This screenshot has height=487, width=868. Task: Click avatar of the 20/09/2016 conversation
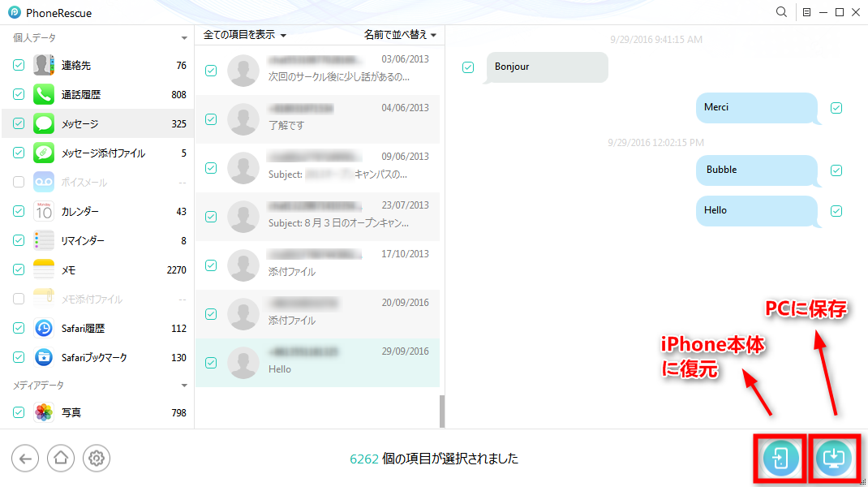pyautogui.click(x=243, y=314)
